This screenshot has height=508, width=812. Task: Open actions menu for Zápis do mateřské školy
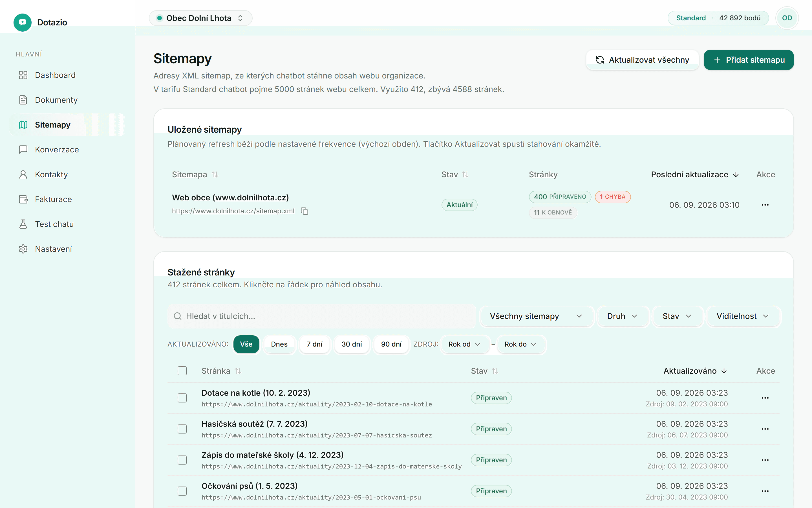765,460
